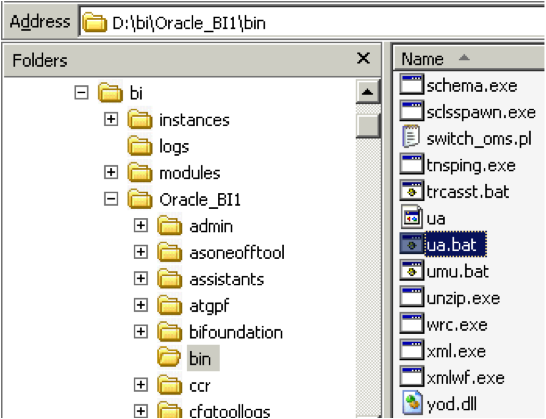Select unzip.exe in the file list
The width and height of the screenshot is (546, 419).
coord(463,298)
